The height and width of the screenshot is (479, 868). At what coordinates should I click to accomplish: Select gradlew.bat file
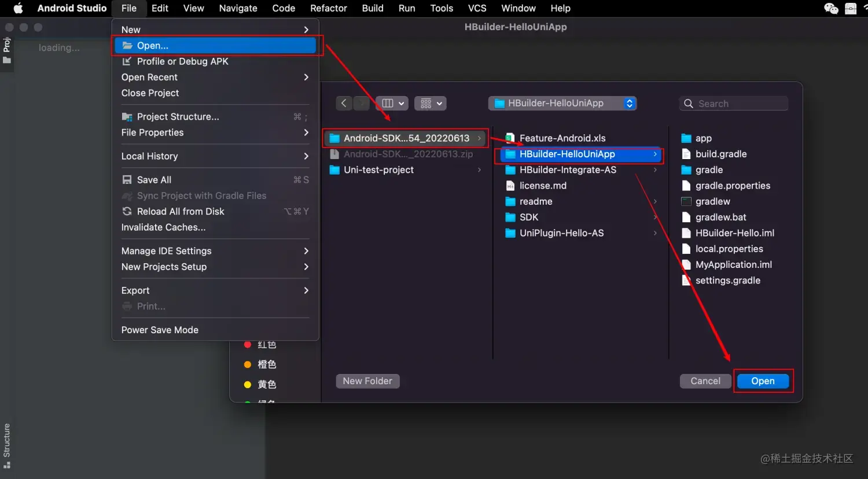coord(713,217)
